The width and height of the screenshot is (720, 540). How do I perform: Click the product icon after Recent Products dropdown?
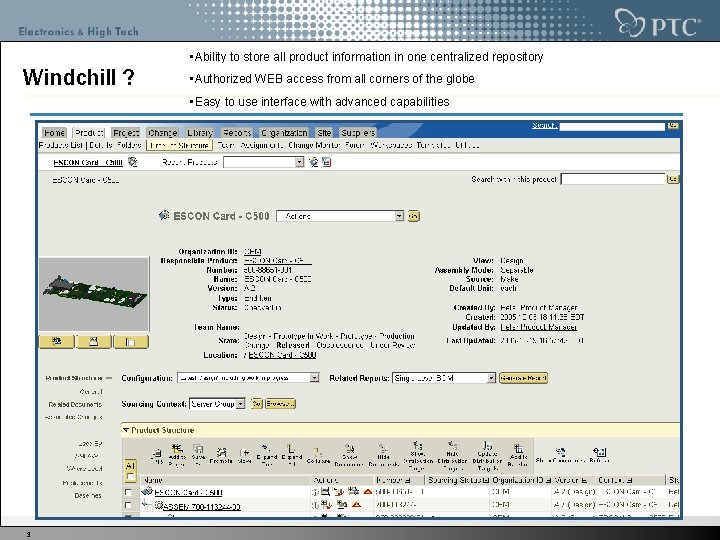click(x=314, y=162)
